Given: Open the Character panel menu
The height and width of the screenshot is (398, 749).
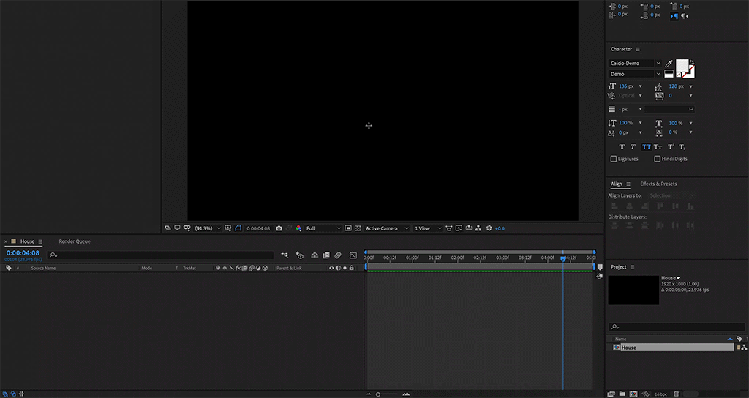Looking at the screenshot, I should (x=638, y=49).
